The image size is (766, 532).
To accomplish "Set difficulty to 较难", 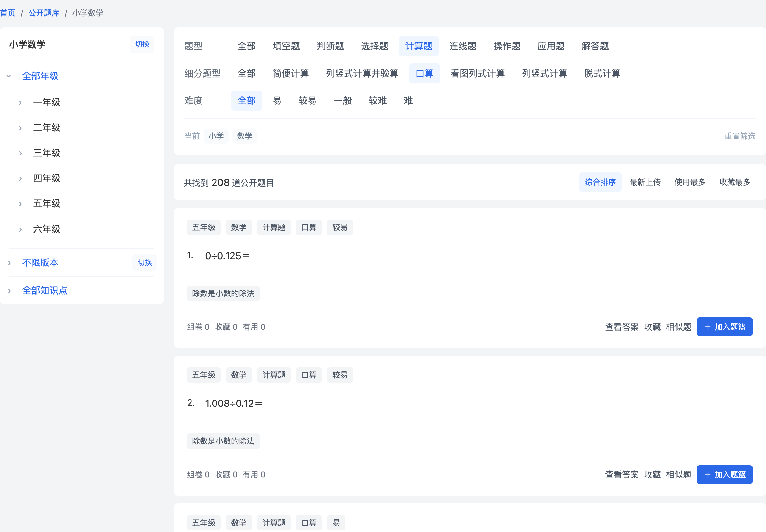I will [377, 101].
